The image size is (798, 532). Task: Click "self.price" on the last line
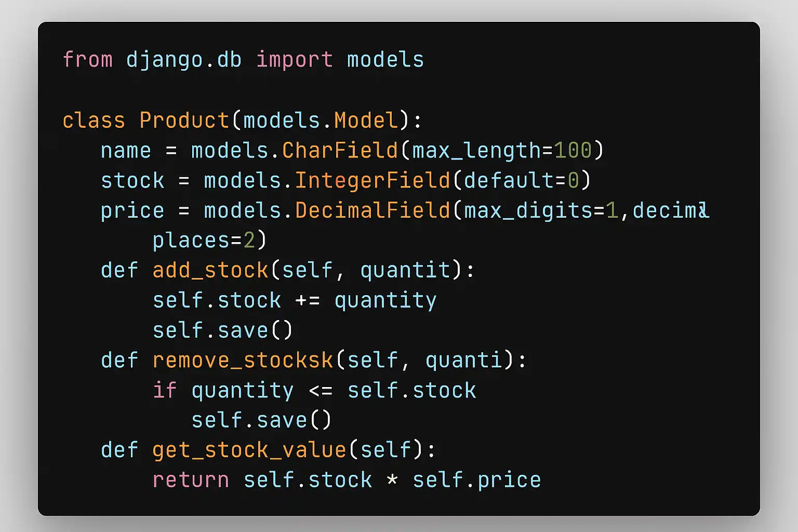[476, 480]
